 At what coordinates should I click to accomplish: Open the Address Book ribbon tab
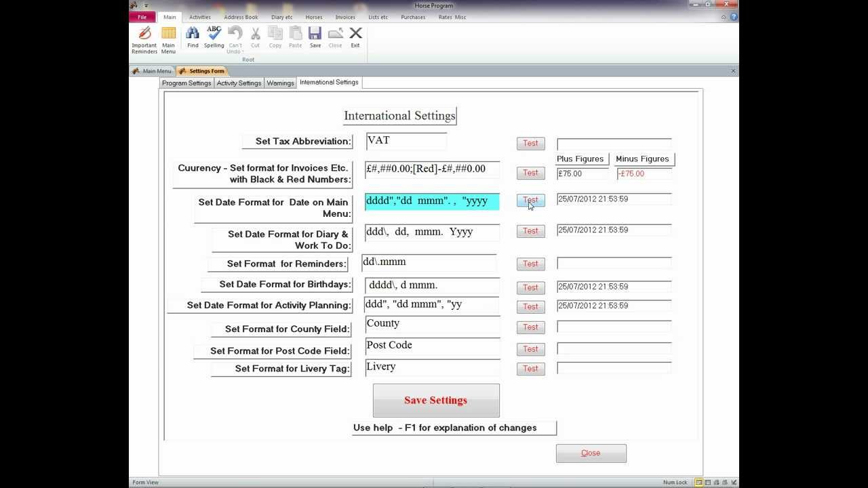click(x=241, y=17)
